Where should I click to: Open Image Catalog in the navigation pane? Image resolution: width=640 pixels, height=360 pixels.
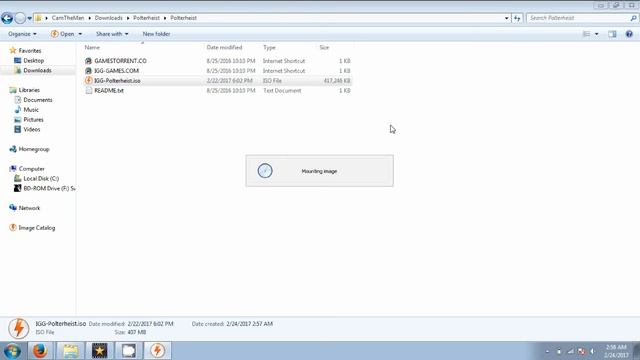pos(37,228)
